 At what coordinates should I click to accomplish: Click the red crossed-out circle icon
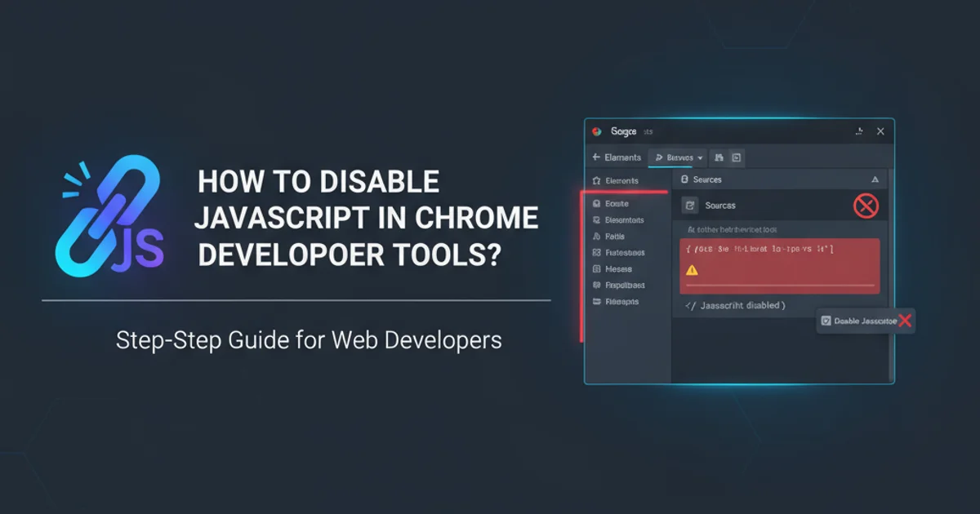click(865, 206)
